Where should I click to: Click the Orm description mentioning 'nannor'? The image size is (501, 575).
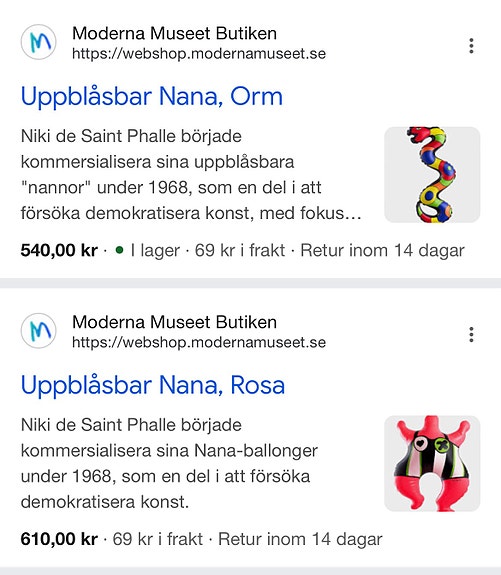191,175
